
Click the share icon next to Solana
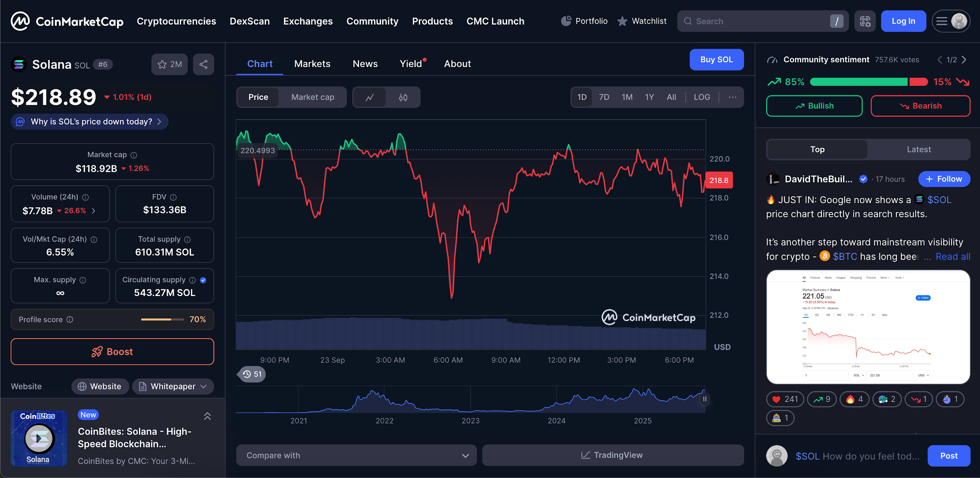[x=203, y=64]
